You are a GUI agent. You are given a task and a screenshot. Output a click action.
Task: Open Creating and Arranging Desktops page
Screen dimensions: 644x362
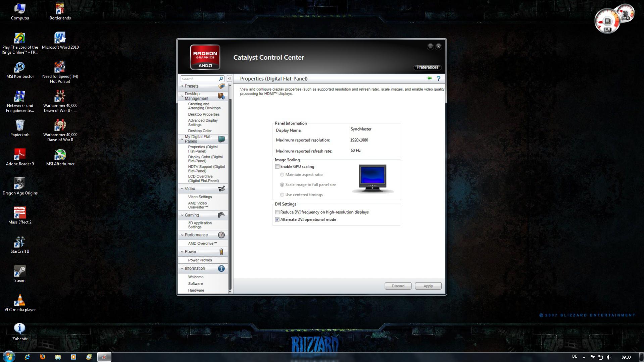pos(204,106)
